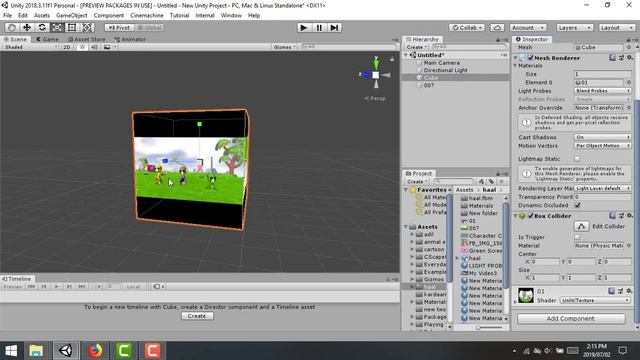Toggle scene lighting icon
Viewport: 640px width, 360px height.
pyautogui.click(x=82, y=47)
